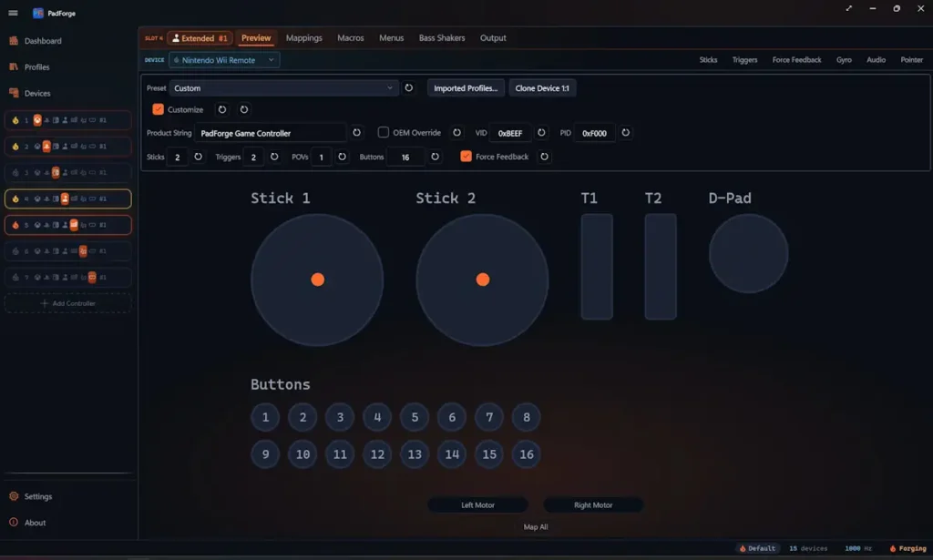The image size is (933, 560).
Task: Select highlighted Xbox icon in controller slot 1
Action: [x=36, y=120]
